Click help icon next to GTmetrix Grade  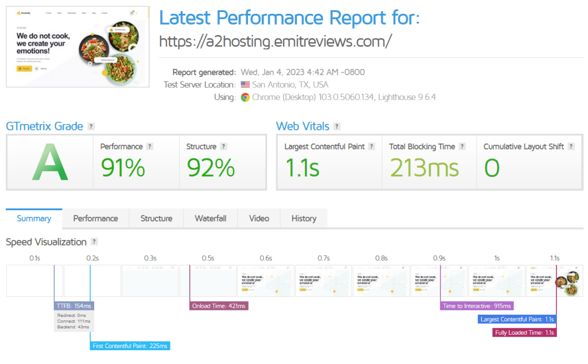91,126
